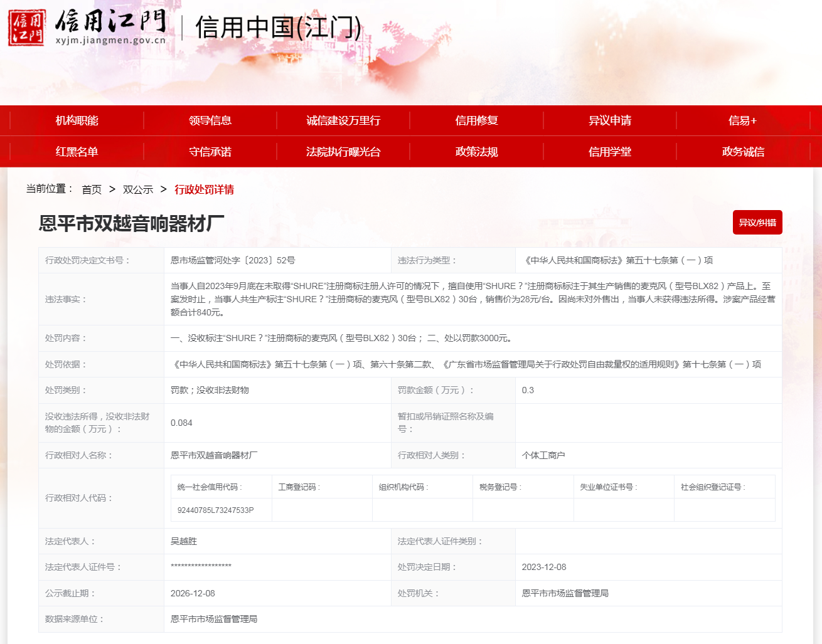Screen dimensions: 822x644
Task: Click the xyjm.jiangmen.gov.cn calligraphy banner
Action: coord(110,28)
